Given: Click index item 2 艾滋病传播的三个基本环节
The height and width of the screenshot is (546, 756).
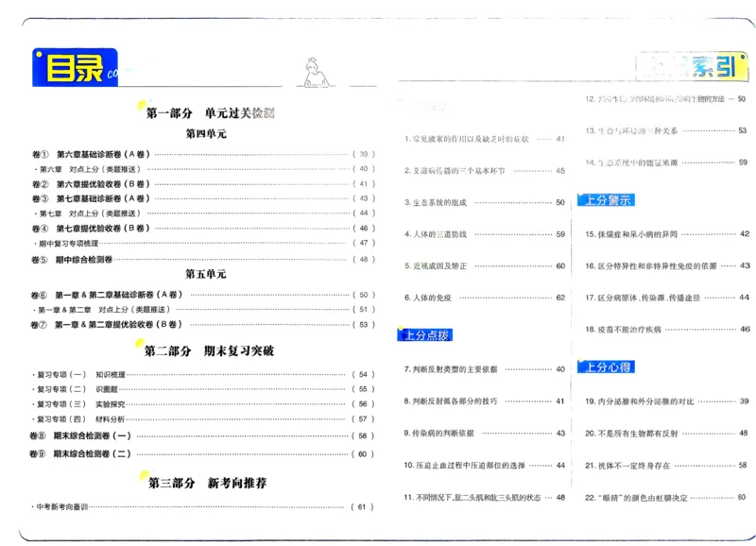Looking at the screenshot, I should pos(484,171).
